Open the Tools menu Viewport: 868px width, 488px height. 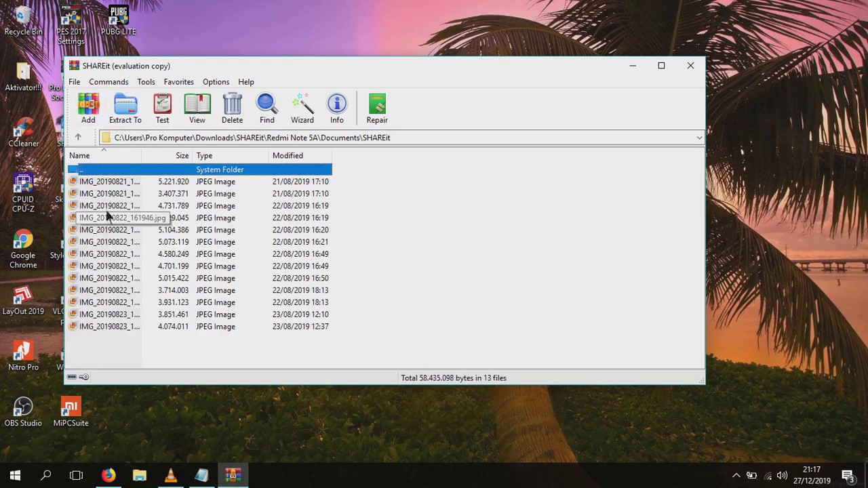click(146, 82)
